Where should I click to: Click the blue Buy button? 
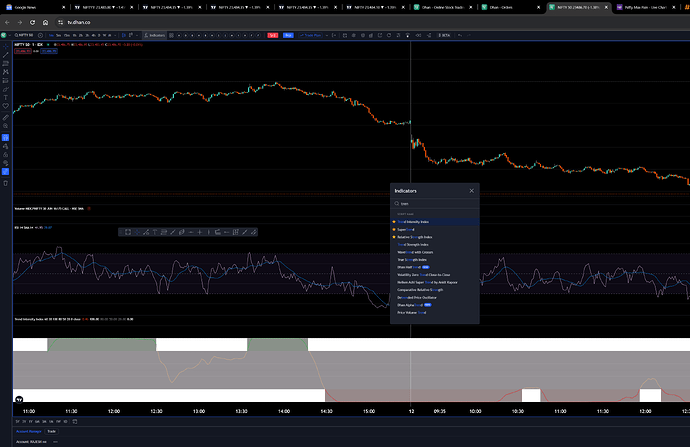pos(288,35)
